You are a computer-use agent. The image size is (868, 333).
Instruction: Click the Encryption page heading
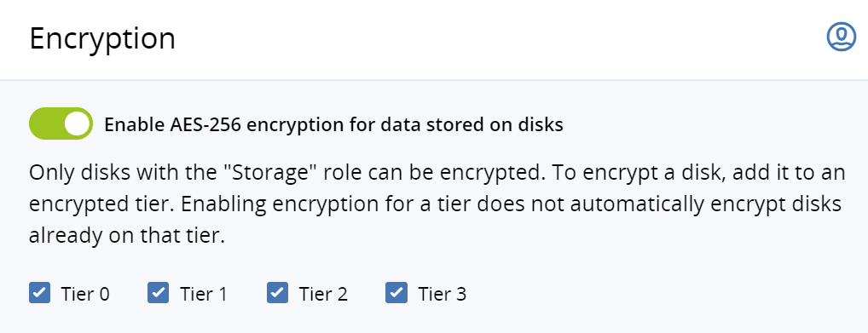click(102, 40)
